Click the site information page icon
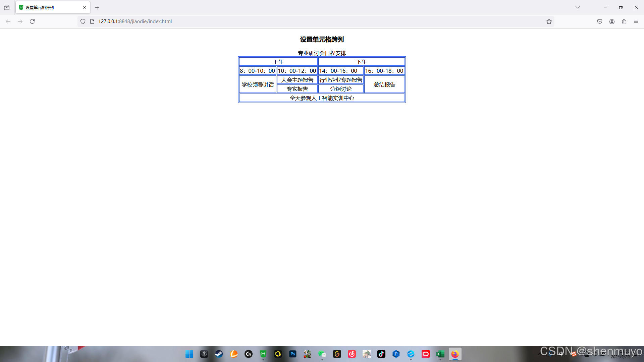644x362 pixels. point(92,21)
